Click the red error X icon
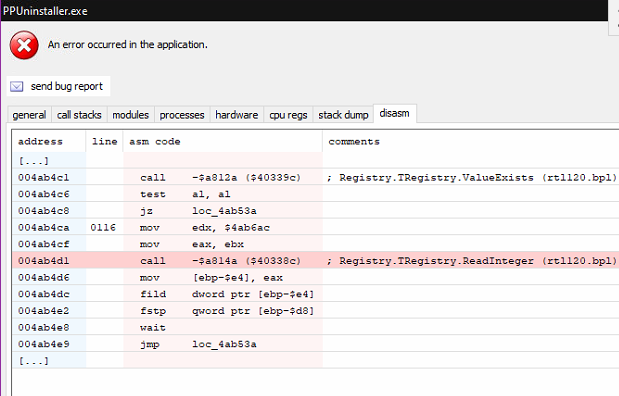 [24, 45]
